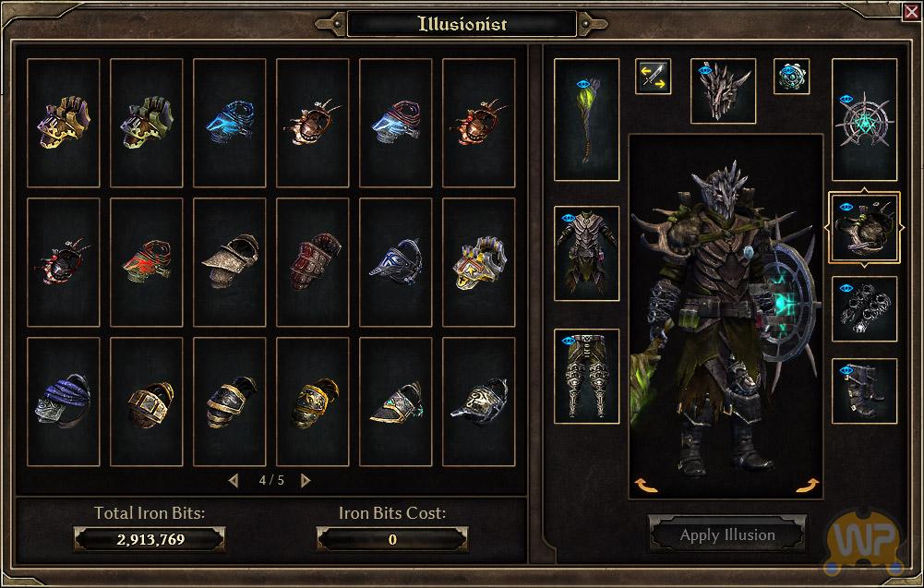This screenshot has height=588, width=924.
Task: Toggle illusion eye on the shield slot
Action: tap(846, 100)
